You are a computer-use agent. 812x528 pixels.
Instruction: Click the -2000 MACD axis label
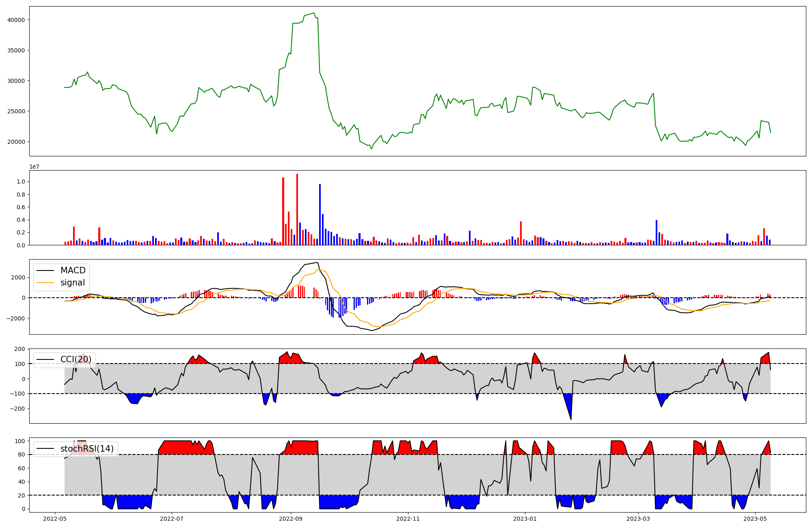point(15,318)
